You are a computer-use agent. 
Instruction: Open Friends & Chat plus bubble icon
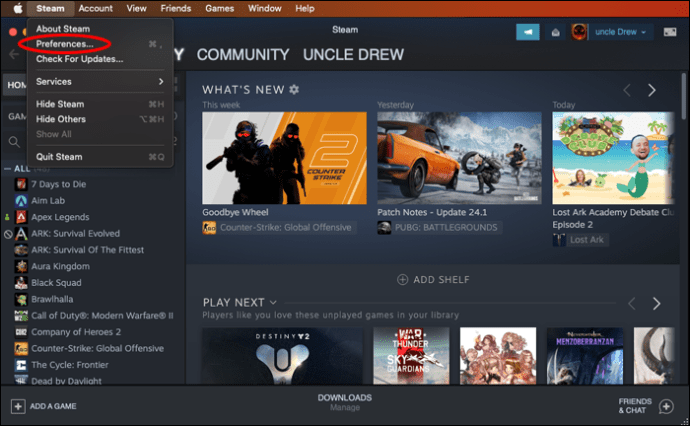pyautogui.click(x=666, y=406)
